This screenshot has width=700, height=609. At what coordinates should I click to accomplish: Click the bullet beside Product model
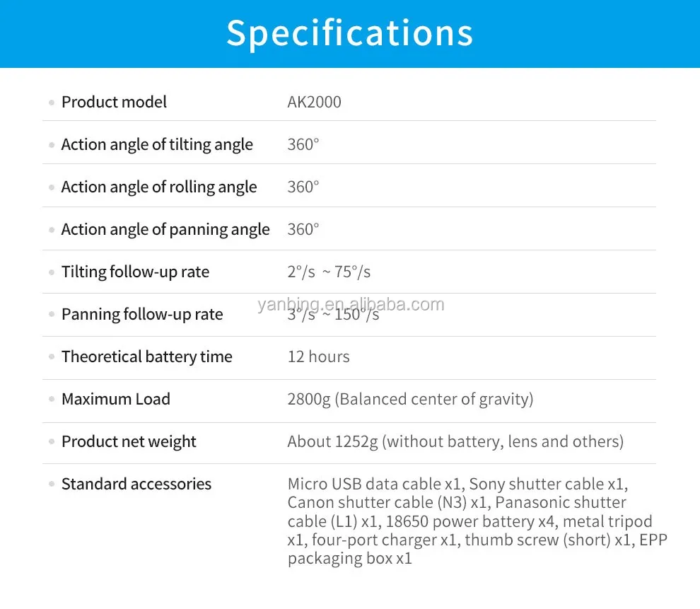pos(51,103)
